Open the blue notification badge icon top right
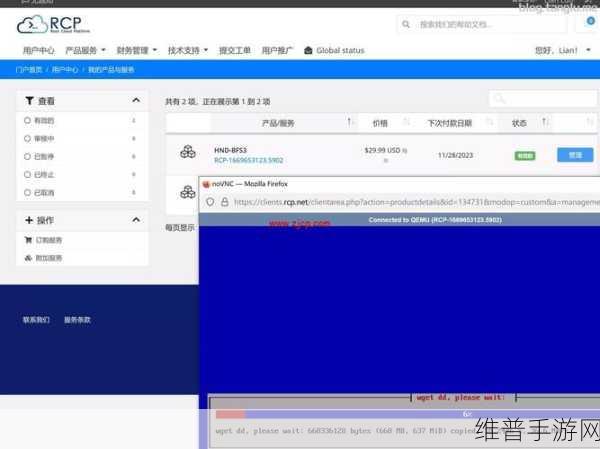The width and height of the screenshot is (600, 449). coord(590,21)
